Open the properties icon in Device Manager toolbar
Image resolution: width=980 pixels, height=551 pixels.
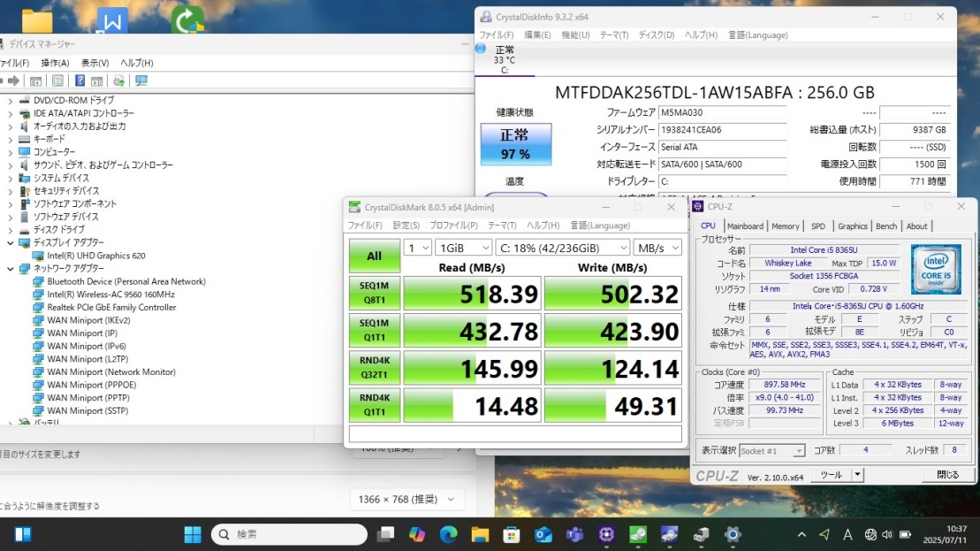click(x=57, y=80)
